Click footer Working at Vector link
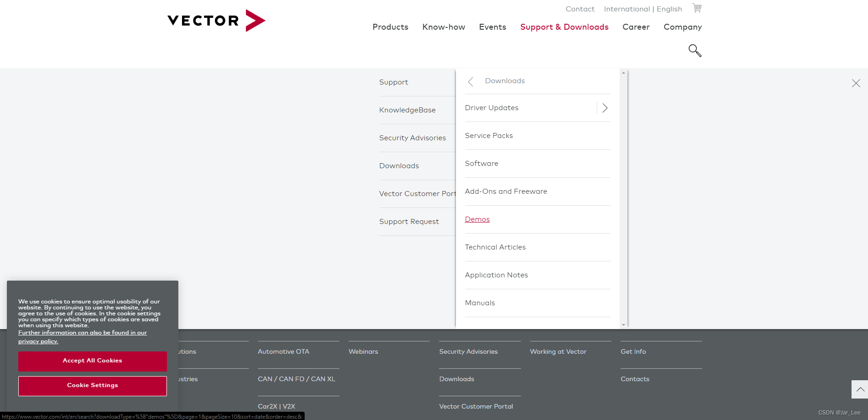This screenshot has width=868, height=420. click(x=558, y=352)
